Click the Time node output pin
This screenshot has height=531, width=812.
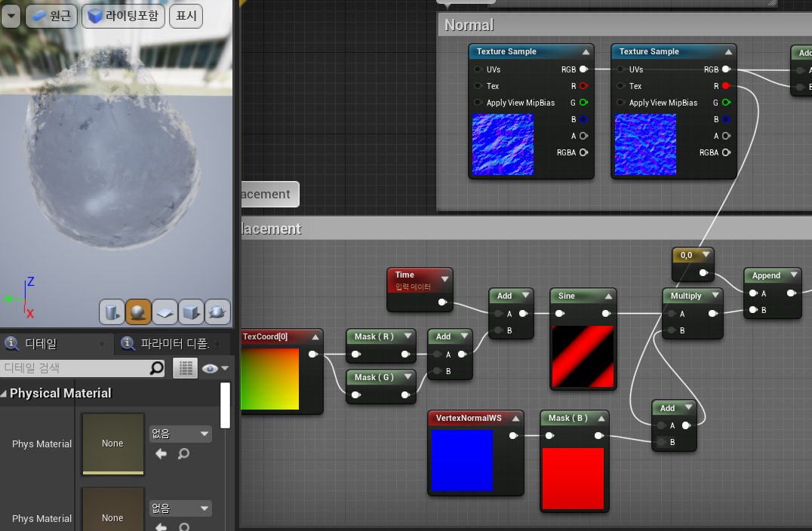(x=442, y=302)
